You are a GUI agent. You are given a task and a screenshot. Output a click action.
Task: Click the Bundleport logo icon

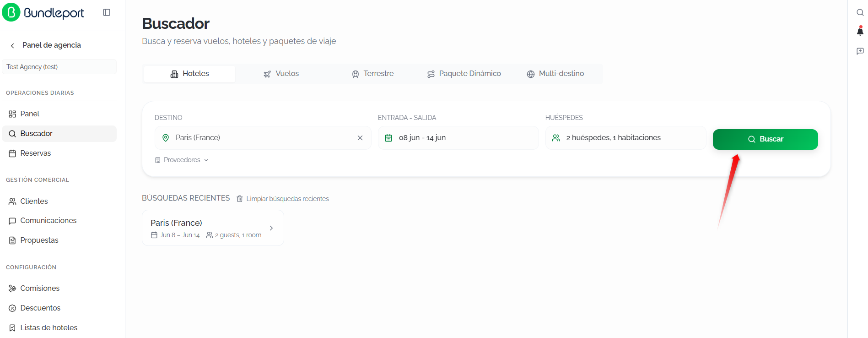11,12
